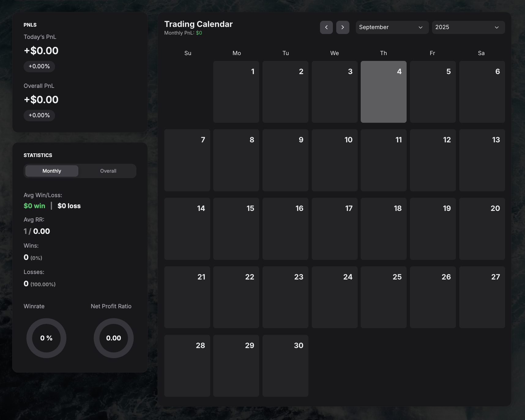Click the STATISTICS panel heading
The image size is (525, 420).
coord(38,155)
